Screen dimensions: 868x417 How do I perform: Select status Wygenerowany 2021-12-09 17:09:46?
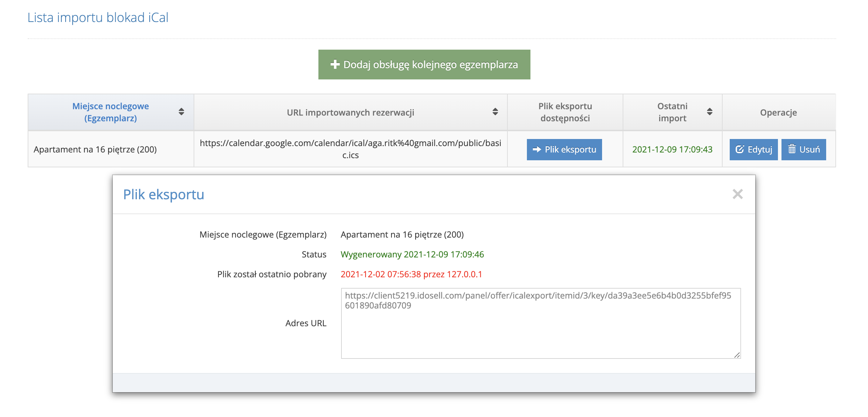click(412, 254)
